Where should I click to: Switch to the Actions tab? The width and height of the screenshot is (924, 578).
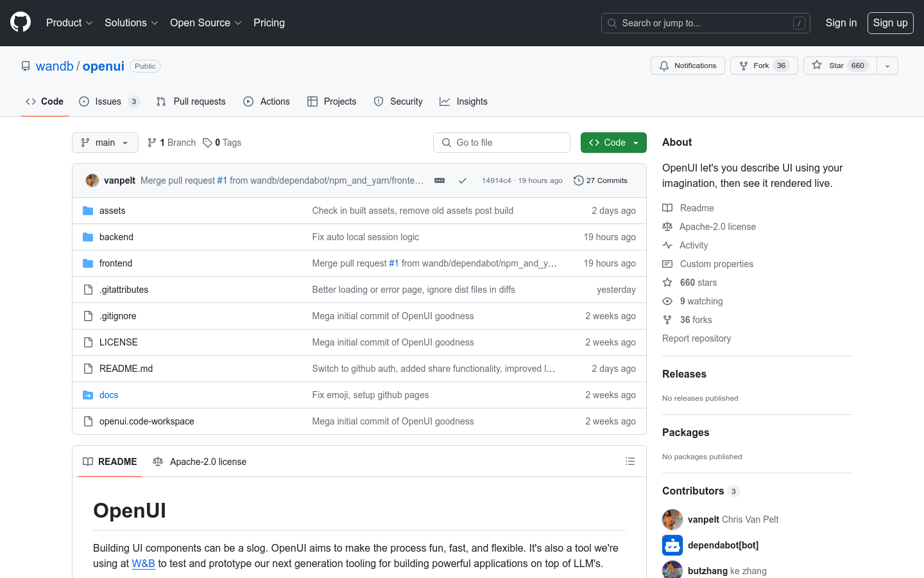pos(266,101)
